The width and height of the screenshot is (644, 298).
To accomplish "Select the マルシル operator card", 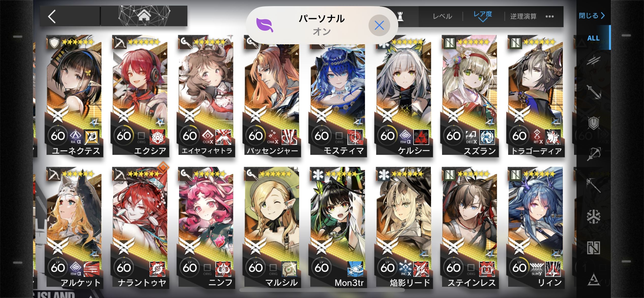I will point(272,227).
